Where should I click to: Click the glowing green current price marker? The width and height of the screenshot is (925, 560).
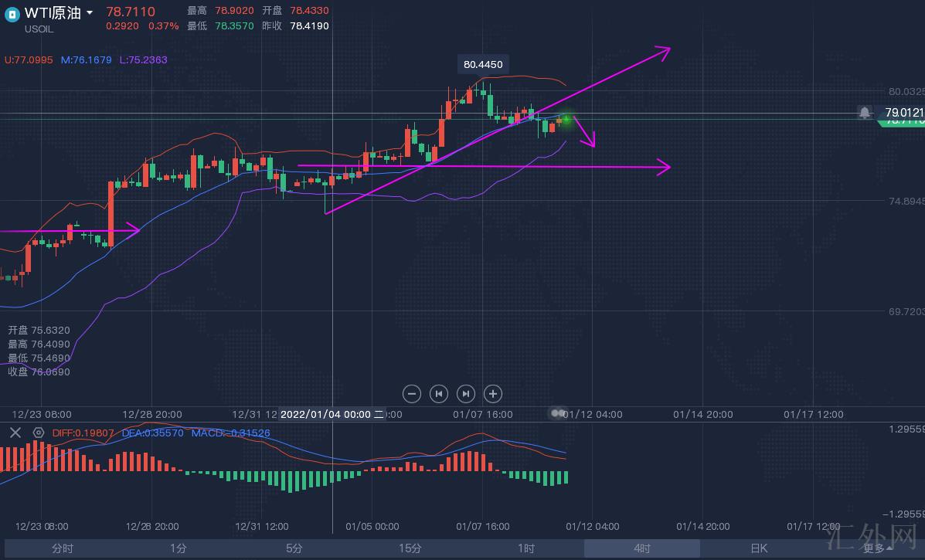(x=567, y=119)
